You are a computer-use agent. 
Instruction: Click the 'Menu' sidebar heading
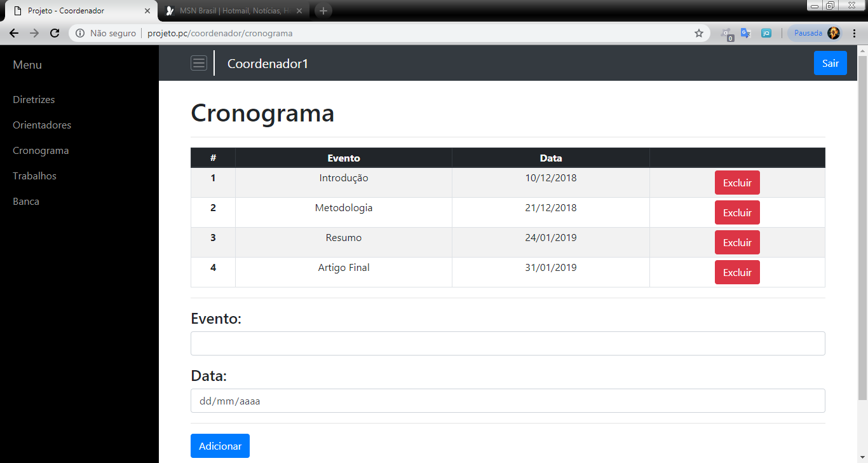(x=27, y=65)
